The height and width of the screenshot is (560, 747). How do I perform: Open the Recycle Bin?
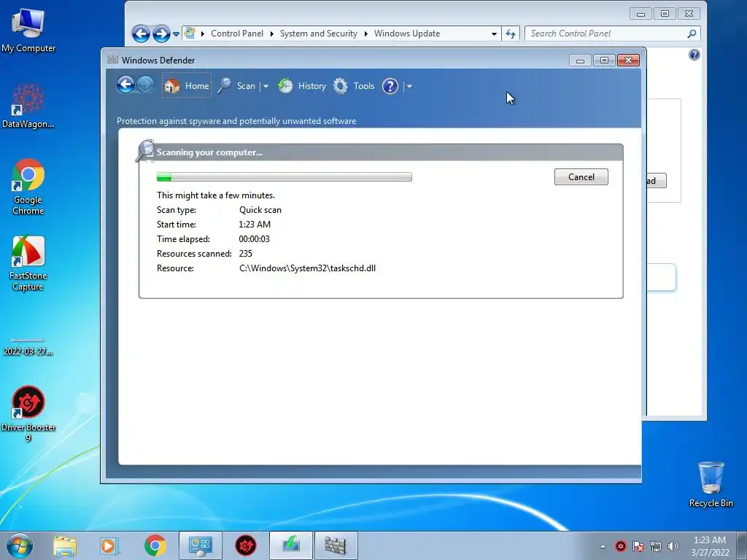pos(711,484)
